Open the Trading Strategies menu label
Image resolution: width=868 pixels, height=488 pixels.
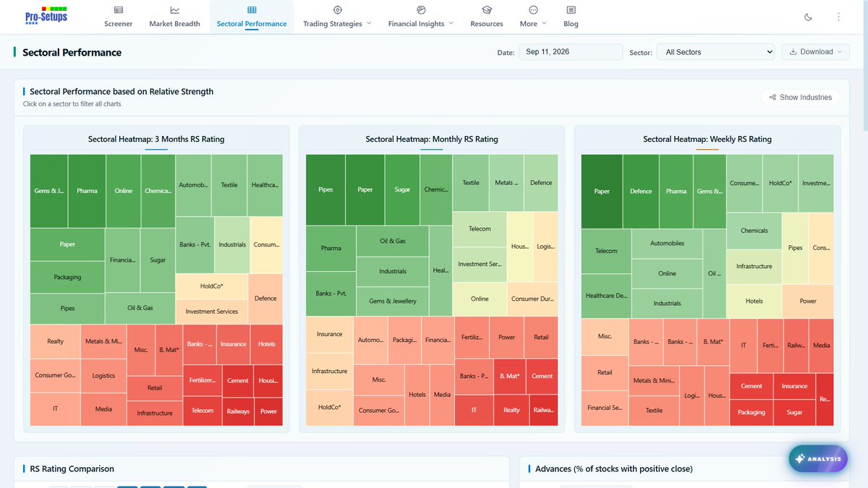click(333, 24)
